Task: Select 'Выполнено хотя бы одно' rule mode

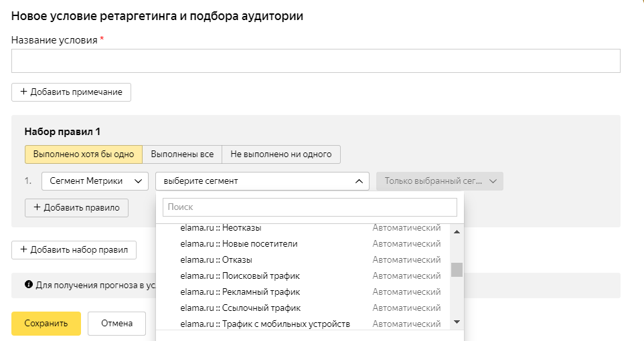Action: [x=84, y=154]
